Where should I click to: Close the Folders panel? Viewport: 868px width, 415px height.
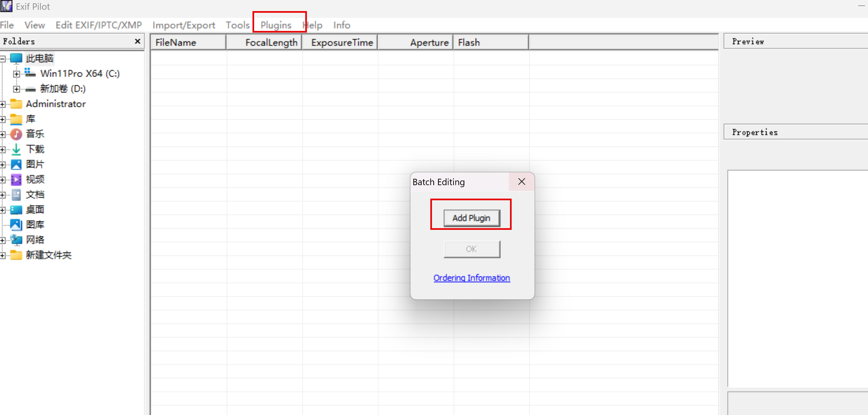[137, 41]
